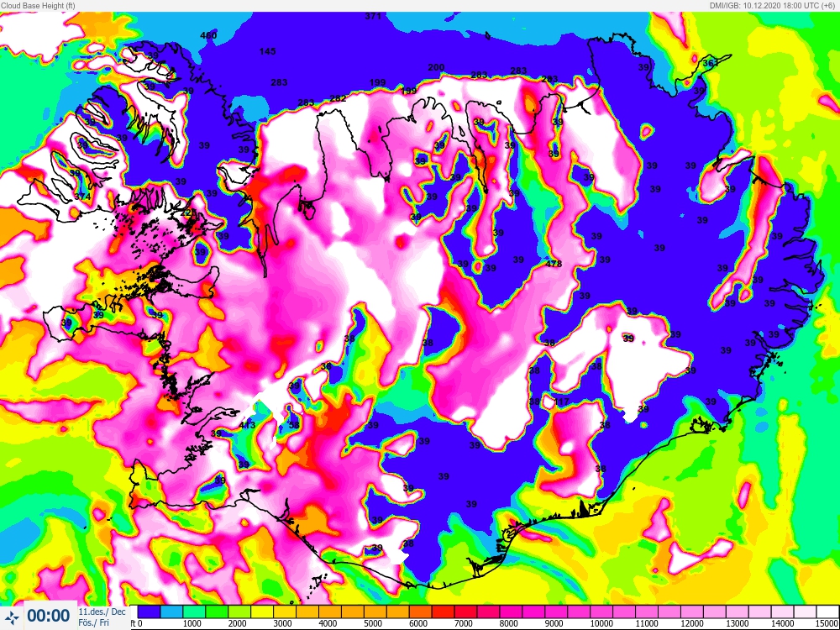Screen dimensions: 840x630
Task: Click the '145' cloud base value on map
Action: [267, 51]
